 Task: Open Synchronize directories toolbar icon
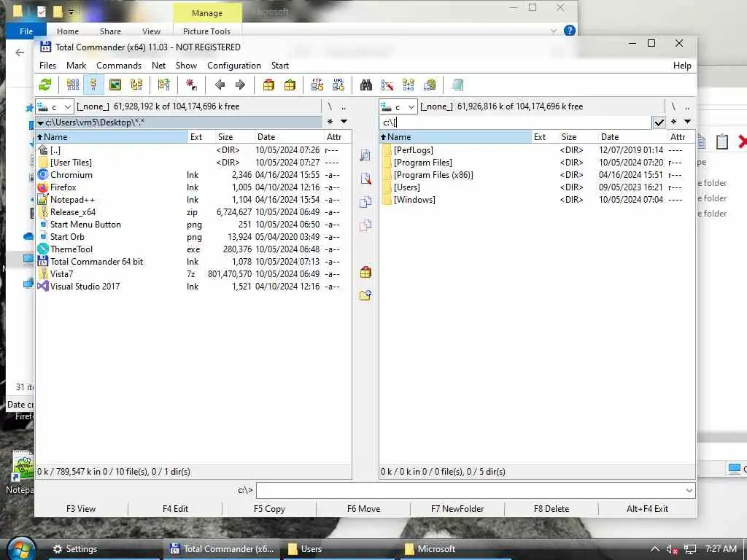tap(409, 85)
